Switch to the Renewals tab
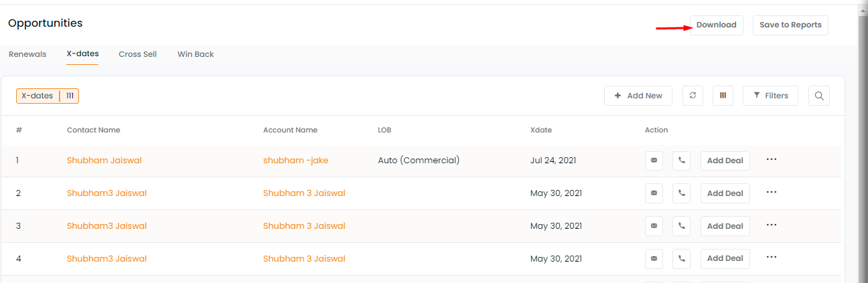This screenshot has width=868, height=283. click(27, 54)
